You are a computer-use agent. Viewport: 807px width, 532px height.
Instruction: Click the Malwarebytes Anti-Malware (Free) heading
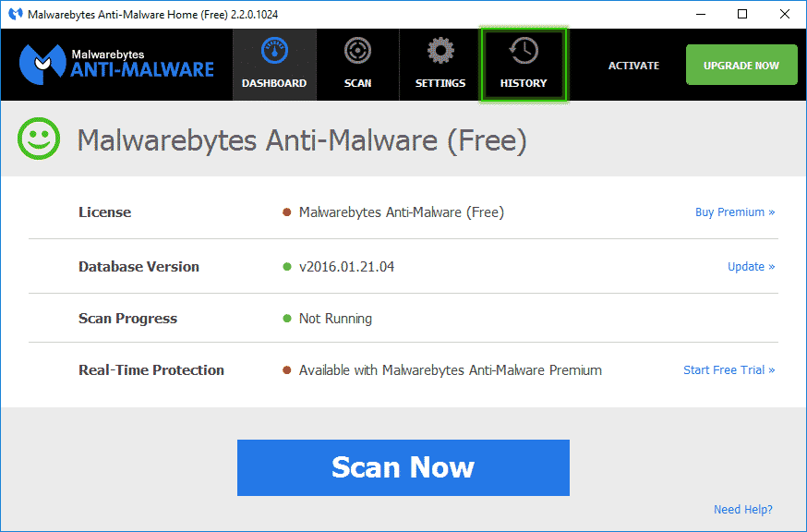point(302,140)
